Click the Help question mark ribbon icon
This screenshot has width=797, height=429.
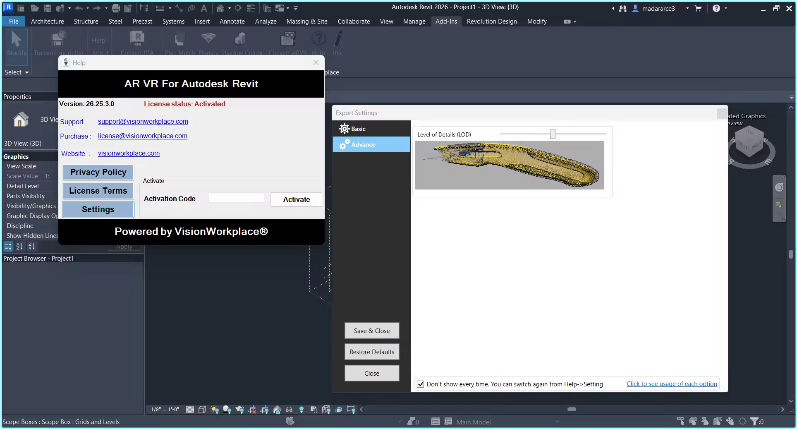click(318, 38)
